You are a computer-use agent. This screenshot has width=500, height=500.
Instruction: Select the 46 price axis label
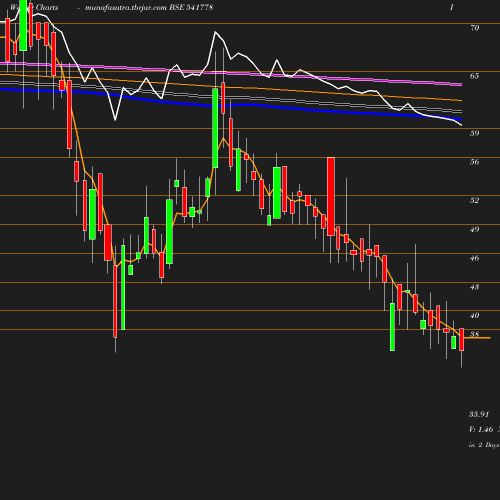pos(475,258)
